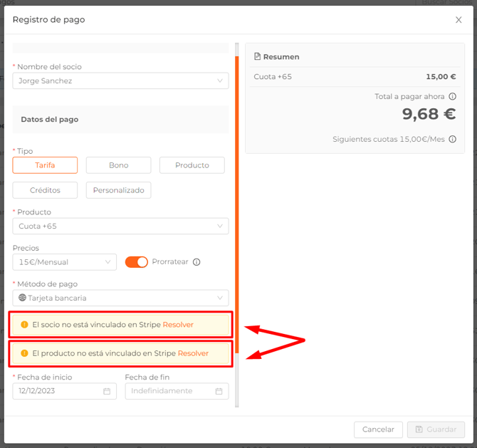The image size is (477, 448).
Task: Choose the Producto payment type
Action: (x=192, y=165)
